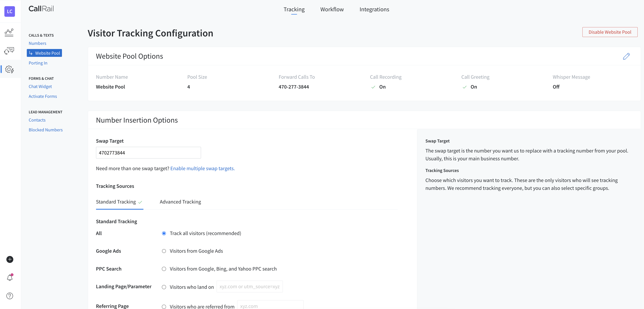Screen dimensions: 644x309
Task: Click the CallRail logo
Action: pyautogui.click(x=41, y=9)
